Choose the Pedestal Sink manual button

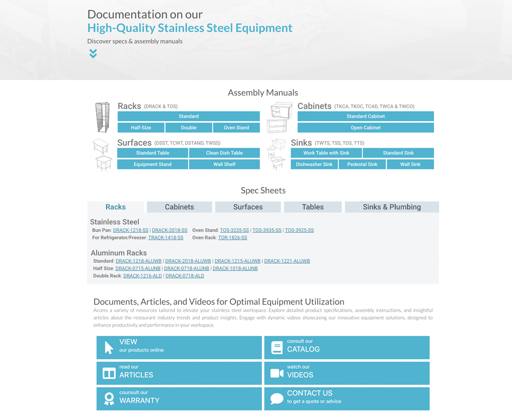[x=362, y=164]
